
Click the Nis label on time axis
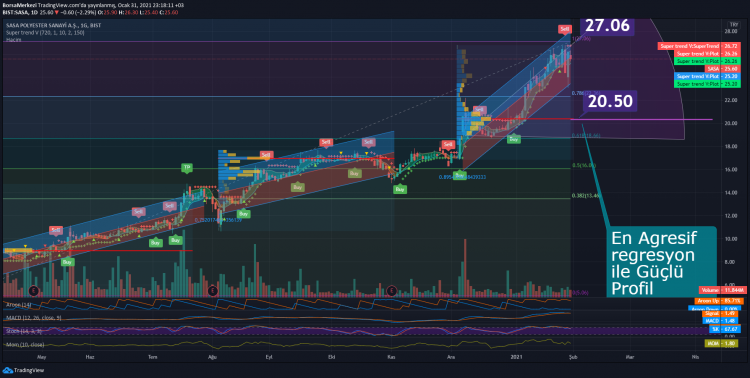695,357
